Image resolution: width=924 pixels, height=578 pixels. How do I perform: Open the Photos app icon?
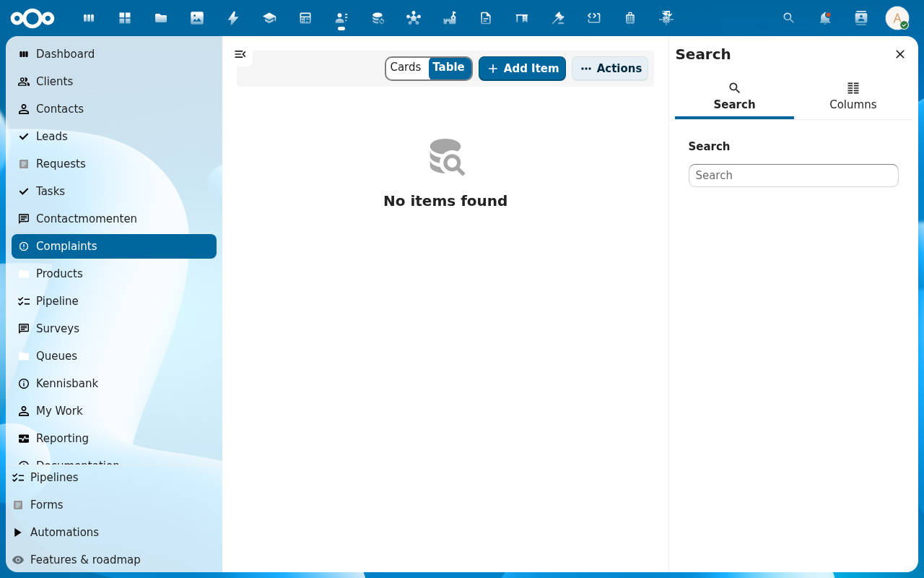point(197,18)
